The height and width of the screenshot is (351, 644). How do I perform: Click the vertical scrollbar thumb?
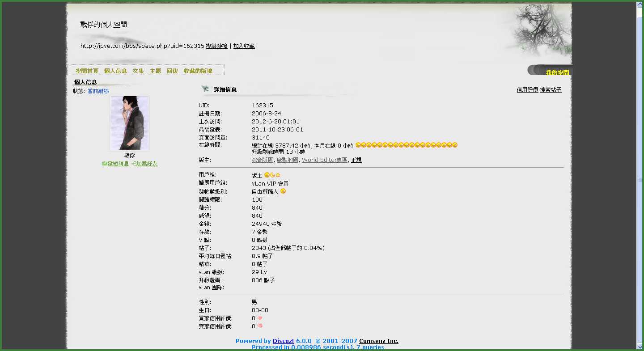[x=640, y=179]
